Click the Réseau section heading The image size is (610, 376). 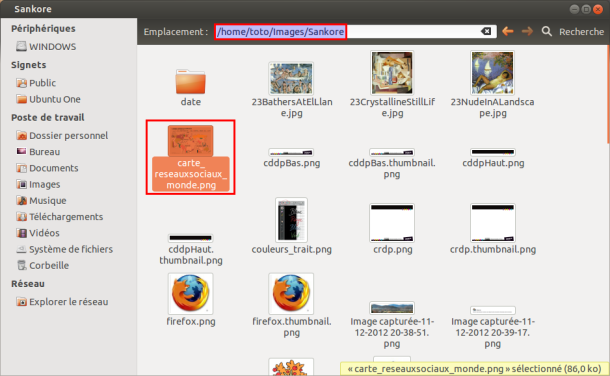point(28,283)
